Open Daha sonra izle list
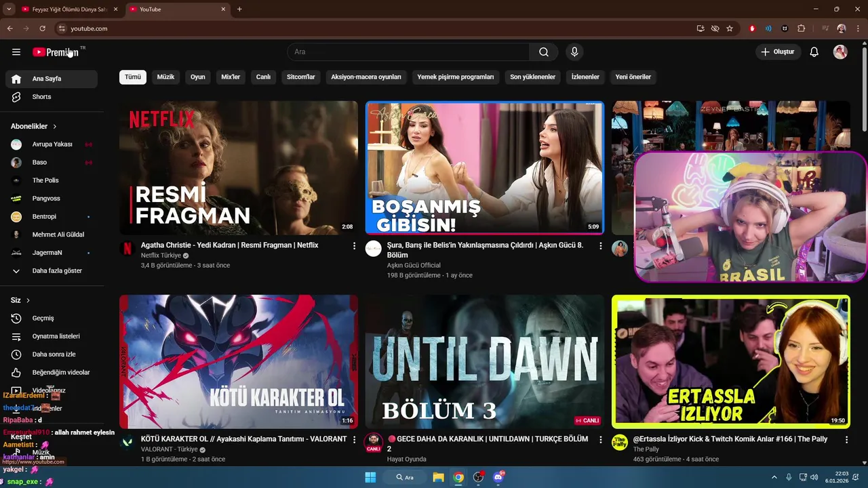The width and height of the screenshot is (868, 488). [x=52, y=354]
